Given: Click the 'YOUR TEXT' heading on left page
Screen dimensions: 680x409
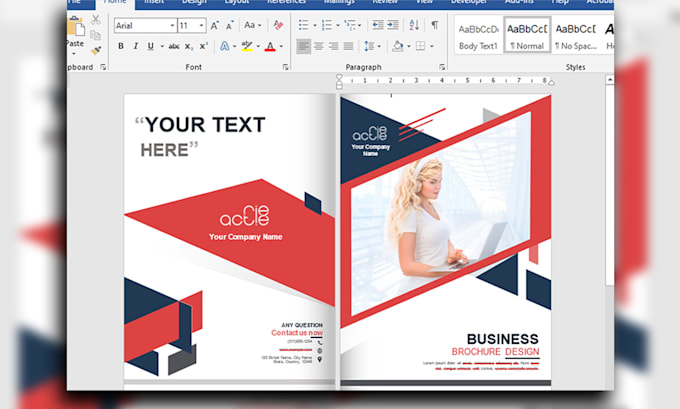Looking at the screenshot, I should [x=205, y=125].
